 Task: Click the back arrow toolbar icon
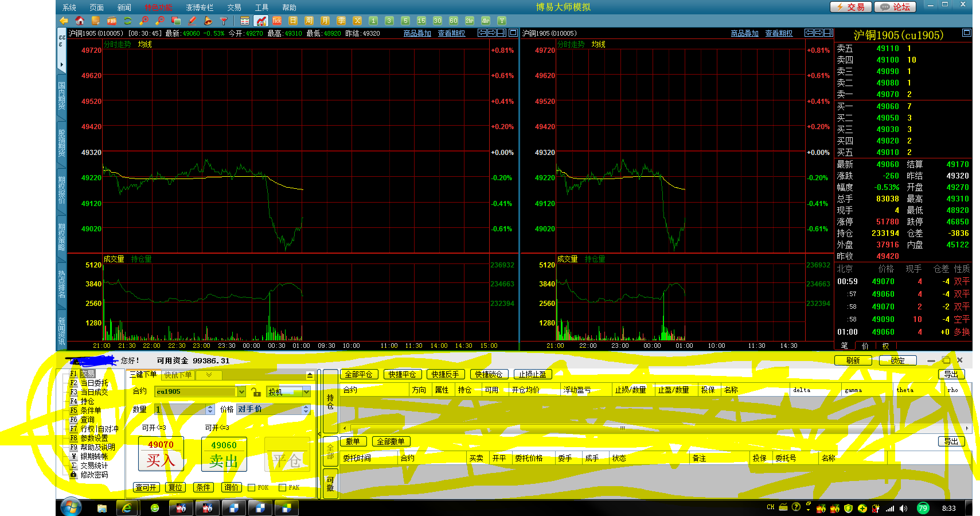[64, 21]
